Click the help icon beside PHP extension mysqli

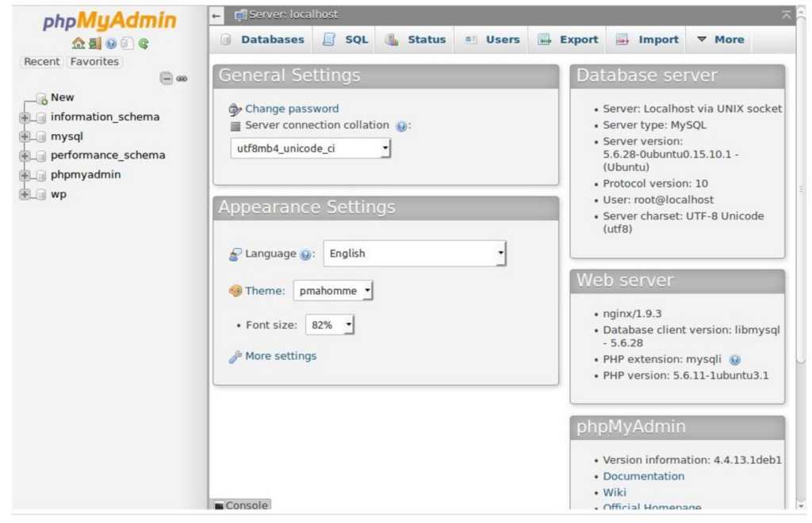734,360
